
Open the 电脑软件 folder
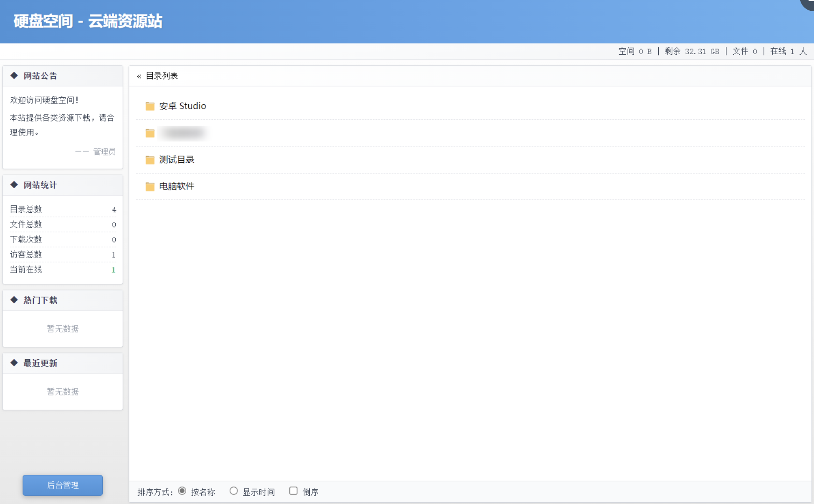177,186
